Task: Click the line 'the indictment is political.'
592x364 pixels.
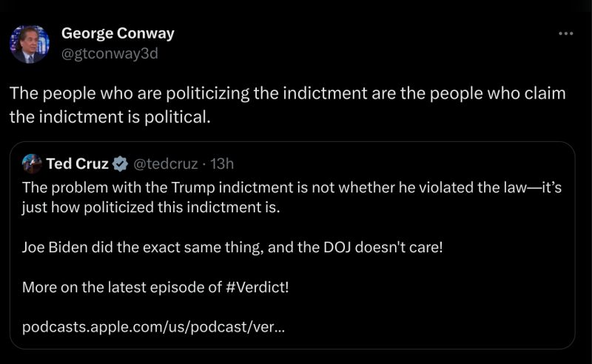Action: coord(110,117)
